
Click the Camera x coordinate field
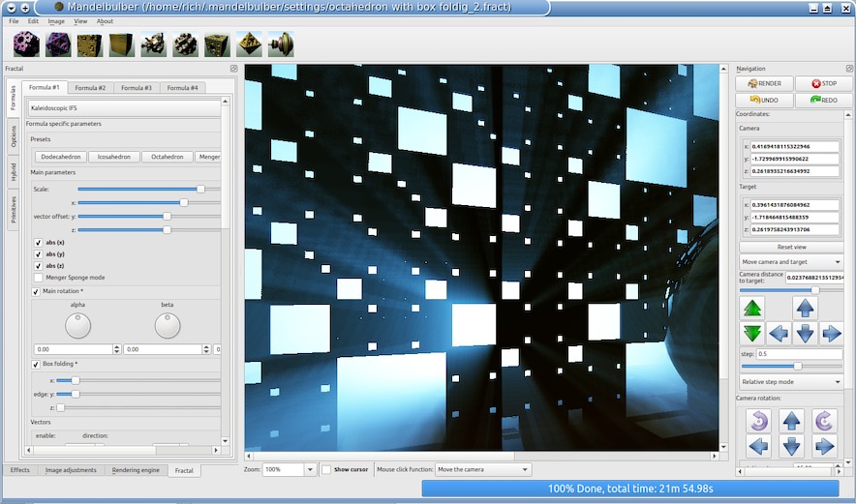(794, 147)
